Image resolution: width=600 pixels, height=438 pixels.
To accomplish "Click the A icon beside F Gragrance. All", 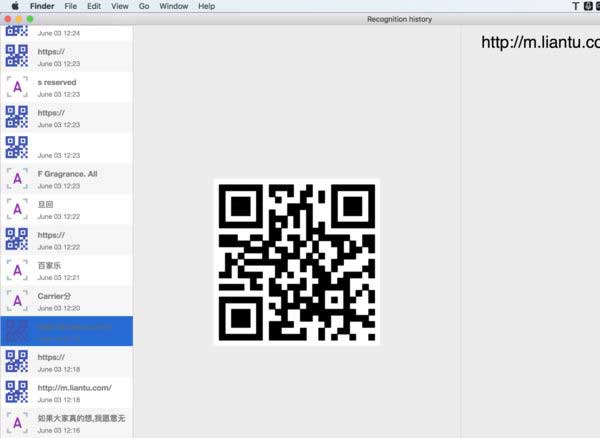I will pos(17,178).
